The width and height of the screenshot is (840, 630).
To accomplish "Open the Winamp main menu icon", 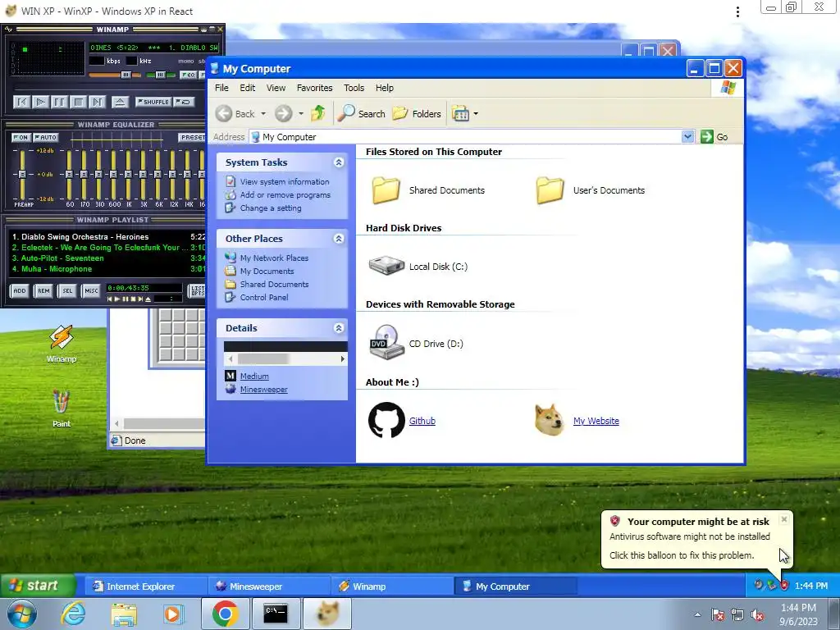I will pyautogui.click(x=8, y=29).
